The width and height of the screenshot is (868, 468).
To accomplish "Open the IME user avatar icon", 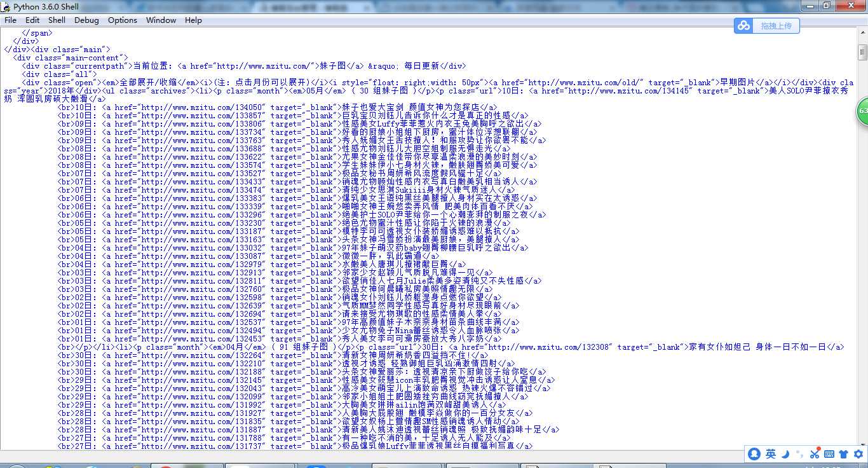I will [754, 454].
